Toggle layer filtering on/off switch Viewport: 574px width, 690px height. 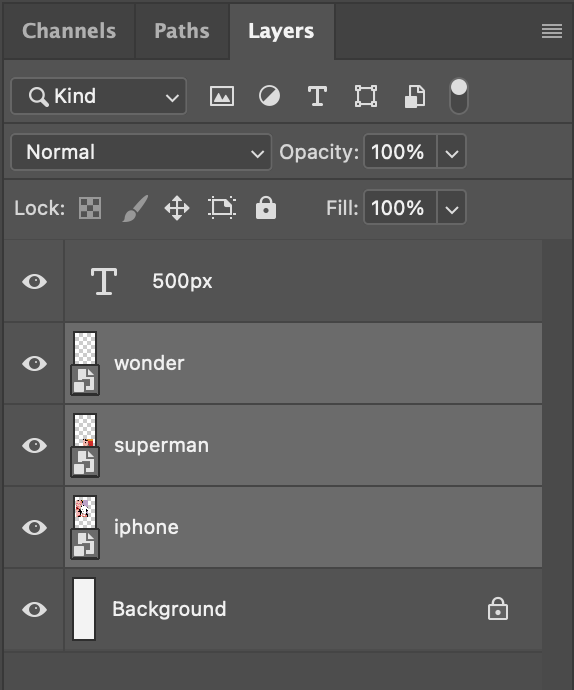tap(459, 96)
